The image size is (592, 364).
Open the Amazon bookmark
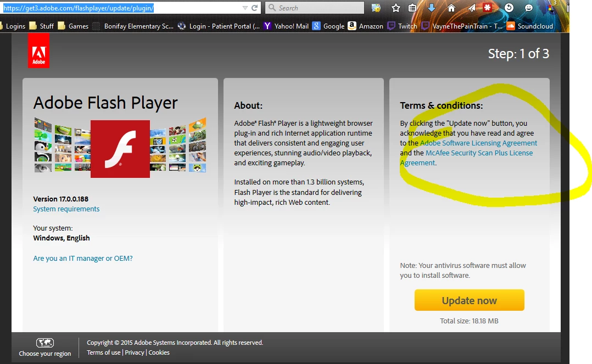click(366, 26)
